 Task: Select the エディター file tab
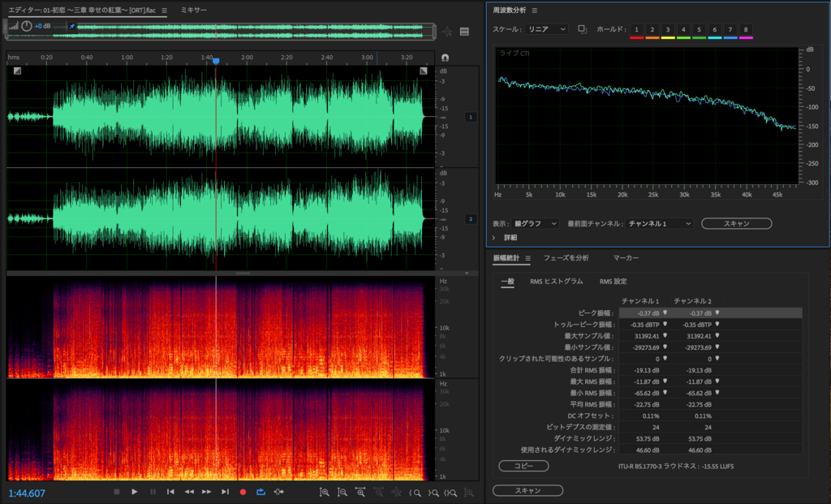pos(82,10)
